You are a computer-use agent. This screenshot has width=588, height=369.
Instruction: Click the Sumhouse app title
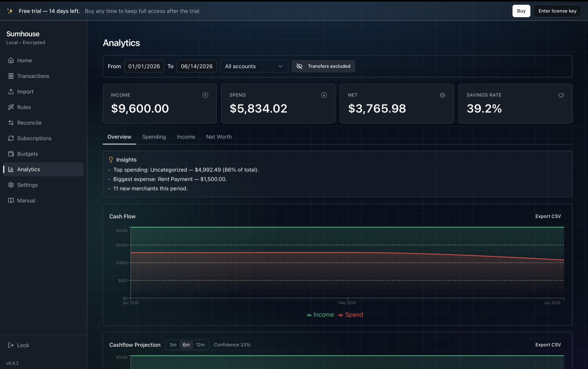[23, 34]
